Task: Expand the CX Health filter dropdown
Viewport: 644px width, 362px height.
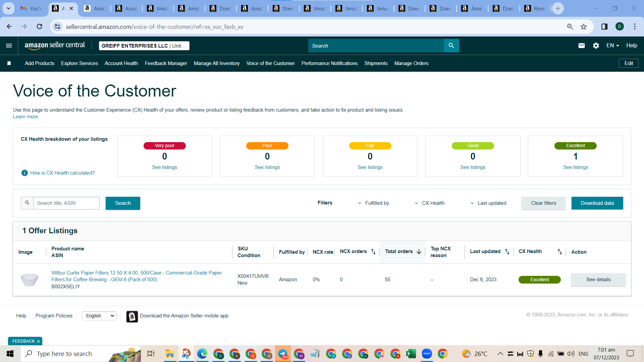Action: click(430, 203)
